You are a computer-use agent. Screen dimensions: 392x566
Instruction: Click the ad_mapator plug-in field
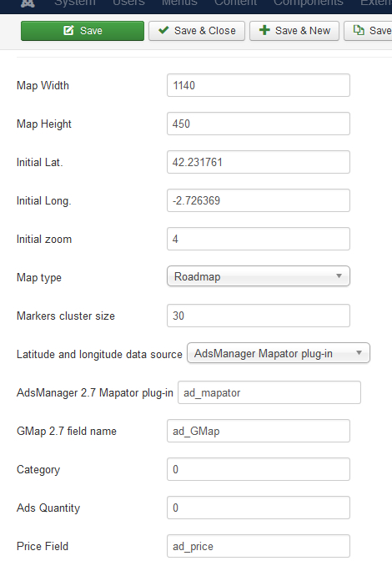pos(269,392)
